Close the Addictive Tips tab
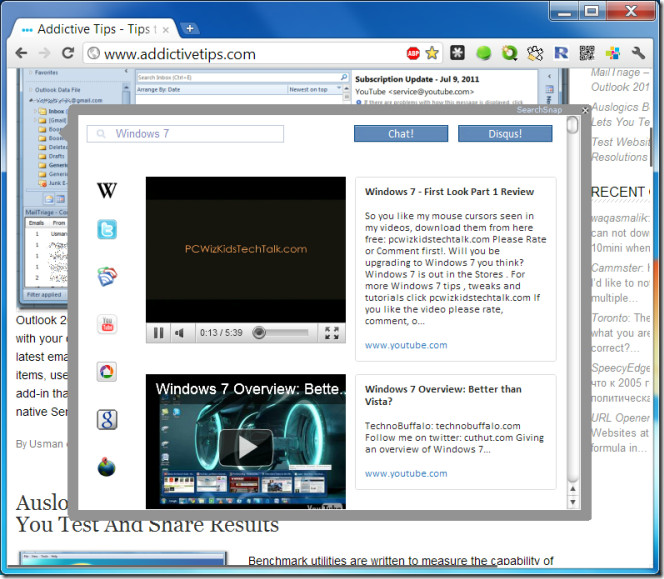This screenshot has height=579, width=664. click(x=166, y=30)
